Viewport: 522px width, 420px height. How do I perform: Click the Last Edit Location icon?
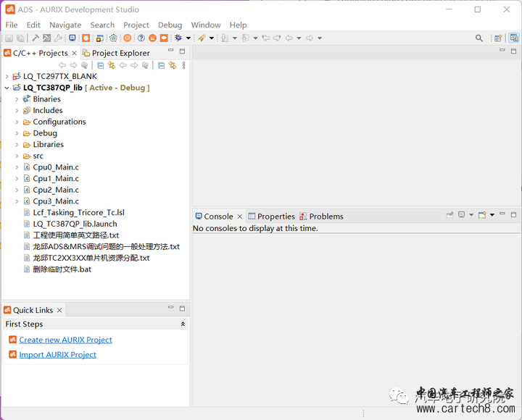pyautogui.click(x=265, y=38)
